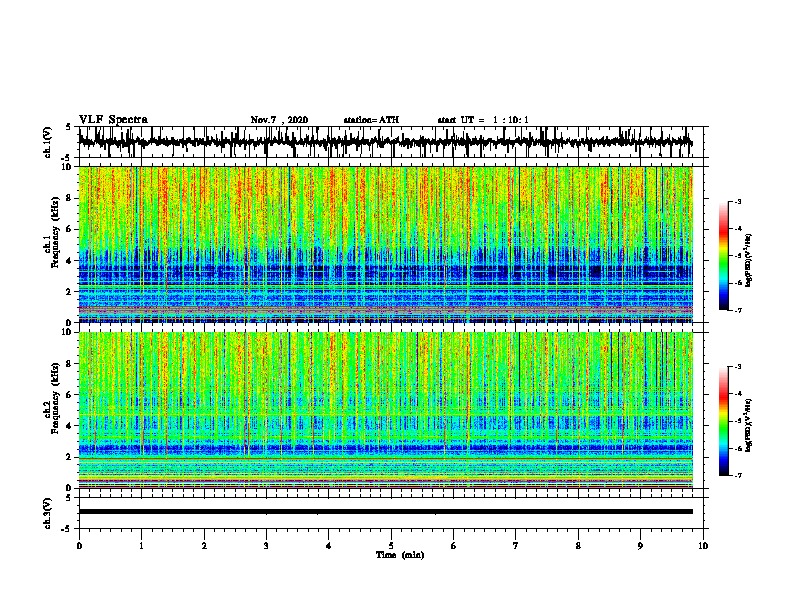Select the "Nov.7 , 2020" date text
The height and width of the screenshot is (612, 792).
coord(279,120)
